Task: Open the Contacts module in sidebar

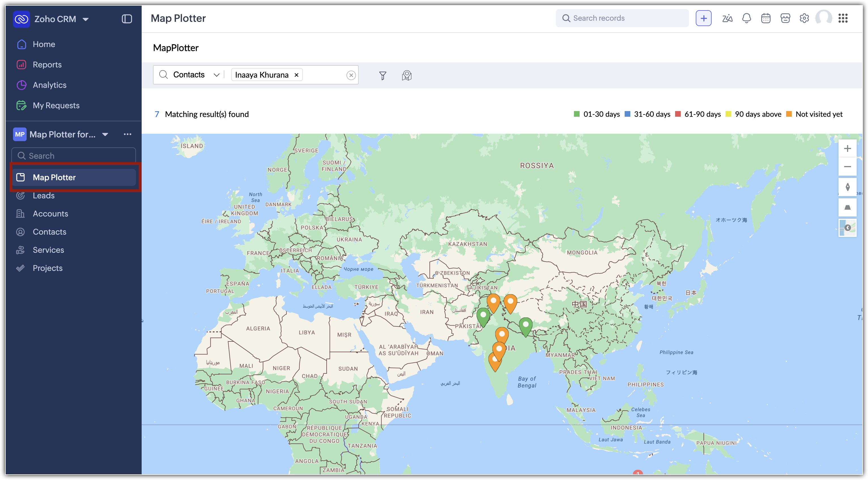Action: [x=50, y=232]
